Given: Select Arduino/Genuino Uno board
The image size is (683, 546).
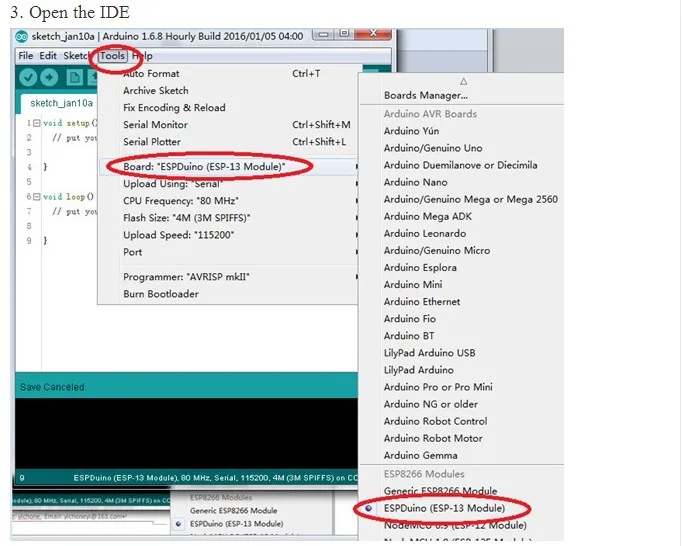Looking at the screenshot, I should (462, 148).
